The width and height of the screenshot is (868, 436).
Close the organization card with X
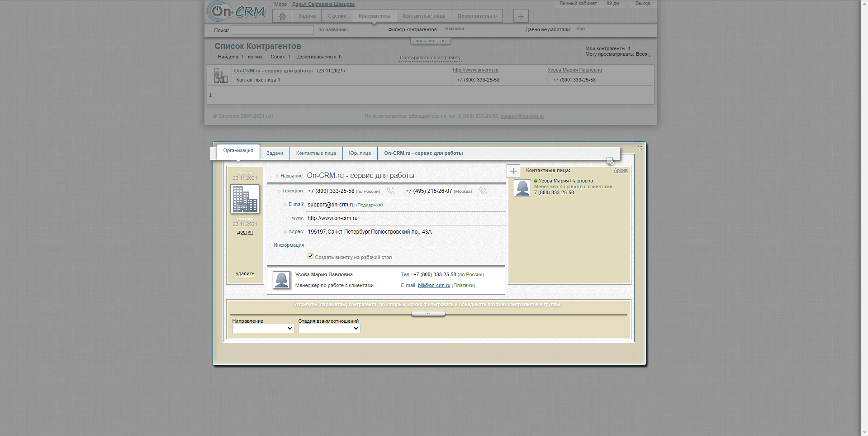tap(640, 148)
